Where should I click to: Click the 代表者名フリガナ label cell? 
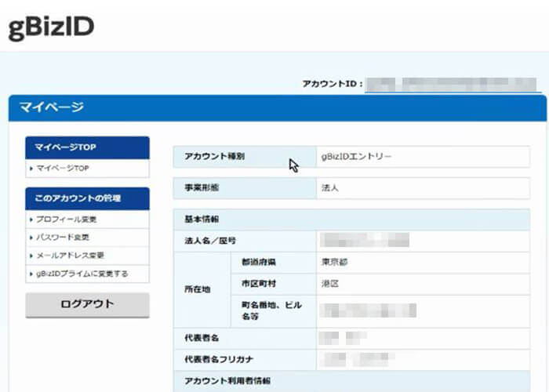click(x=245, y=360)
